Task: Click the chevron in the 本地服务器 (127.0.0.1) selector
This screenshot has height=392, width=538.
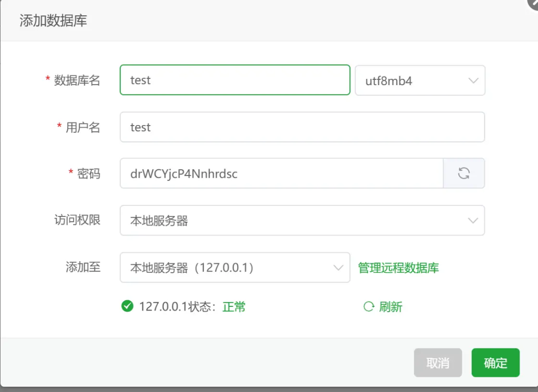Action: pyautogui.click(x=338, y=267)
